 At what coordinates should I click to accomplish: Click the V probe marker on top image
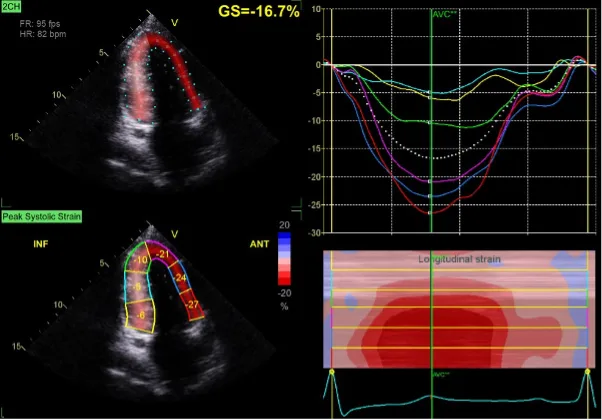[174, 23]
